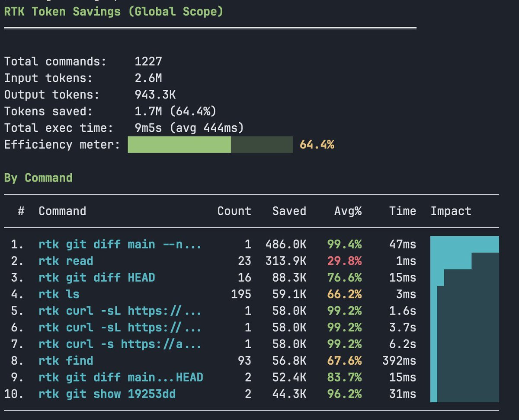Click the 'Impact' column header

coord(451,211)
